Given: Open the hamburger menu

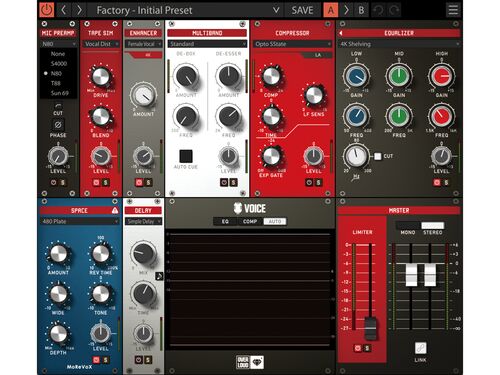Looking at the screenshot, I should pos(453,10).
